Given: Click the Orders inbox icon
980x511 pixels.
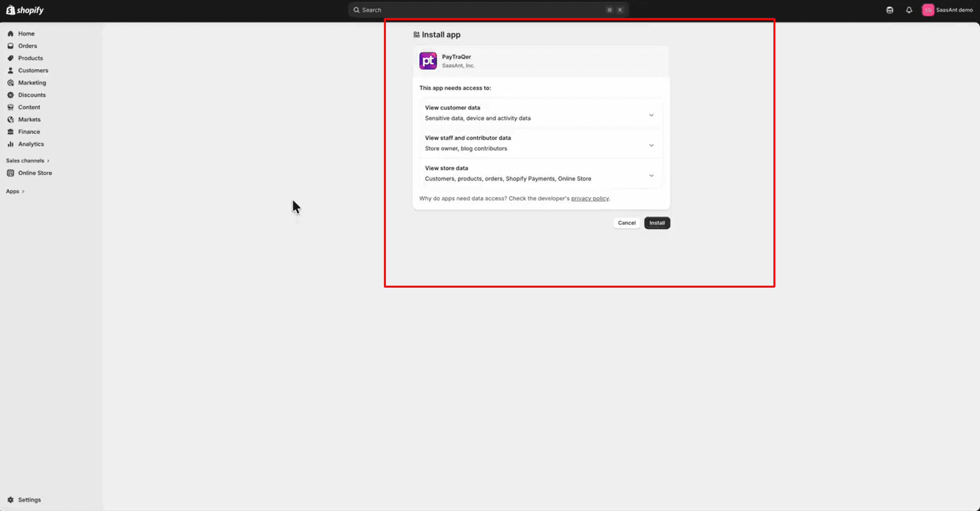Looking at the screenshot, I should pyautogui.click(x=10, y=46).
